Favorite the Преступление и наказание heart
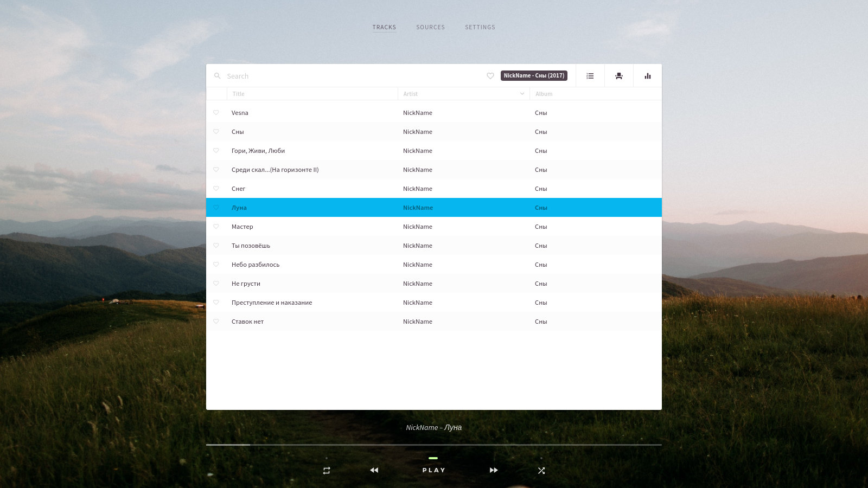The height and width of the screenshot is (488, 868). point(216,303)
